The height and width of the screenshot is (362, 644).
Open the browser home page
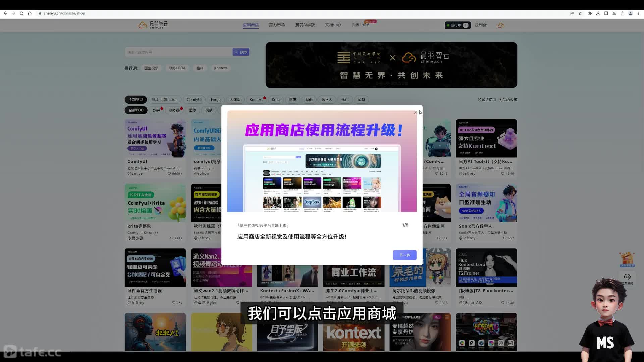pyautogui.click(x=30, y=13)
